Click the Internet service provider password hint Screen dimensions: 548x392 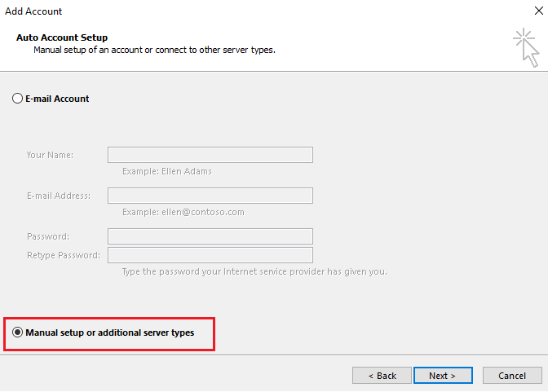pos(254,271)
